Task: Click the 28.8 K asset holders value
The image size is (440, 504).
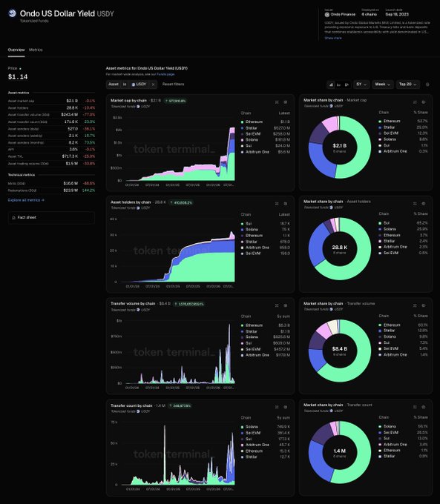Action: [x=72, y=107]
